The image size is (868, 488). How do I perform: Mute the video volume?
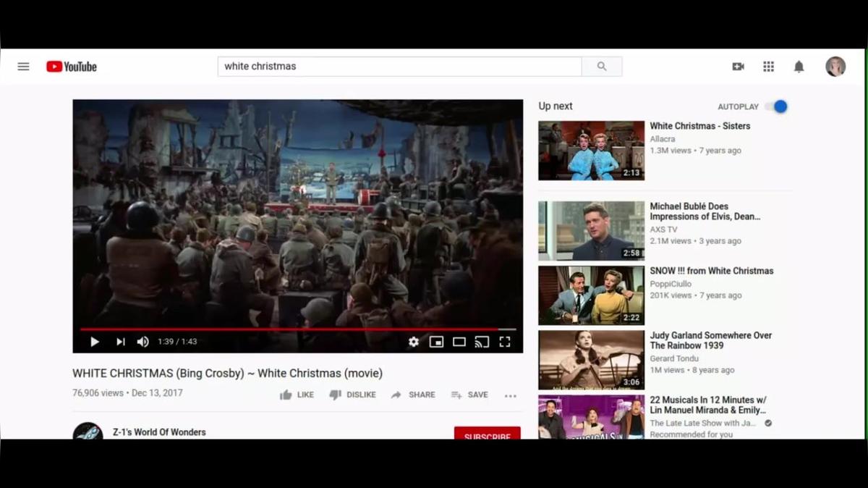tap(143, 342)
